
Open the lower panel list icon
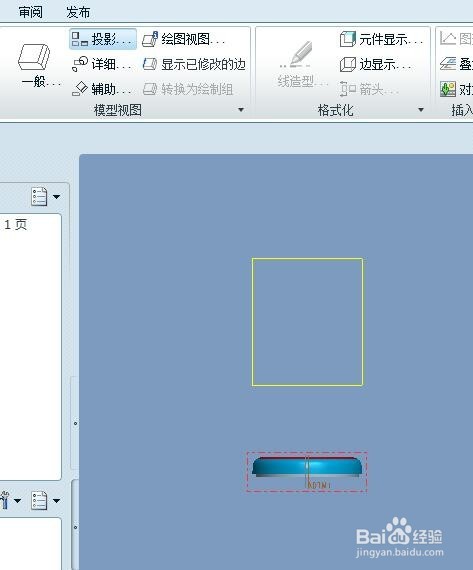tap(39, 501)
